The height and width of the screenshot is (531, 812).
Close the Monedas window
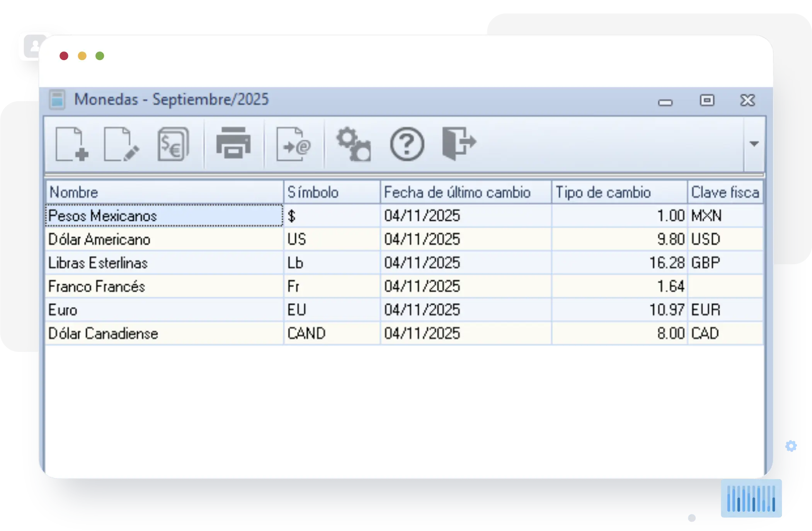[747, 100]
